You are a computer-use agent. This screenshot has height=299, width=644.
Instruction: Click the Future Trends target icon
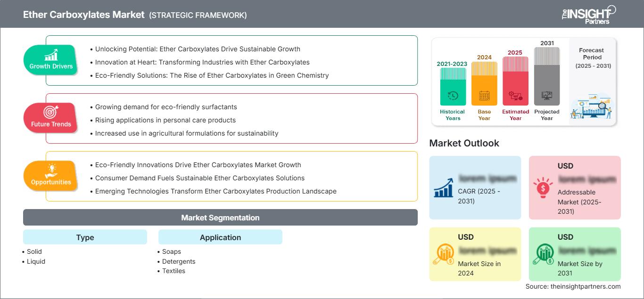tap(50, 112)
